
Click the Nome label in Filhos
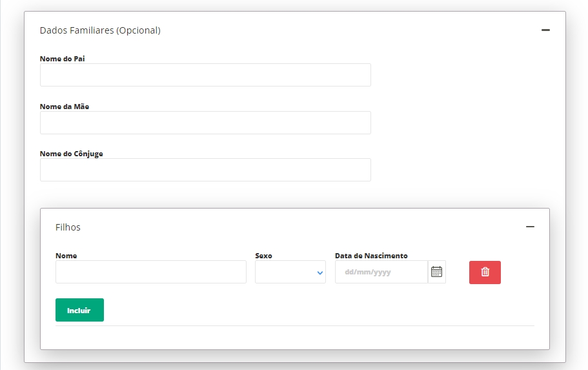pos(66,256)
